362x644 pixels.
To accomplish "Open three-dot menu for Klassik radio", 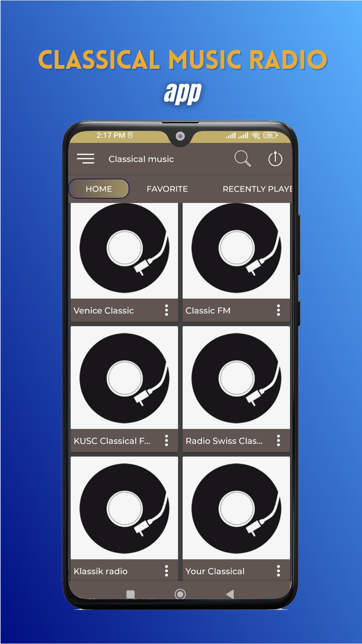I will [x=167, y=571].
